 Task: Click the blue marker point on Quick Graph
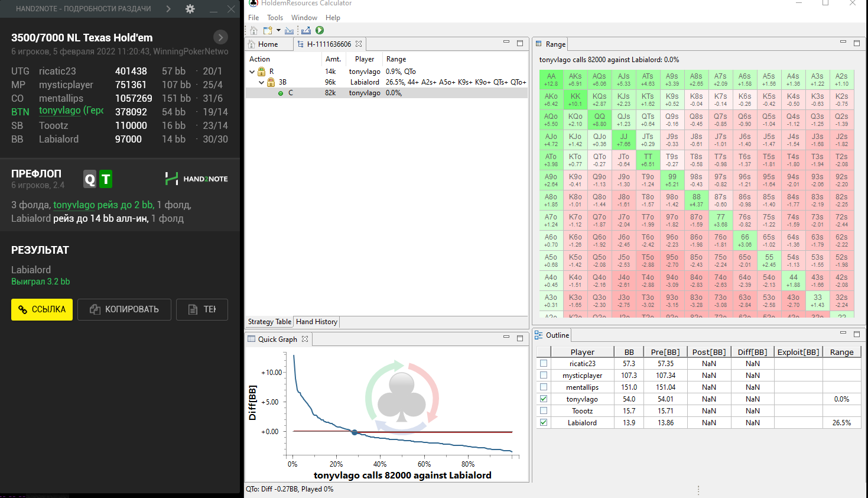click(355, 432)
